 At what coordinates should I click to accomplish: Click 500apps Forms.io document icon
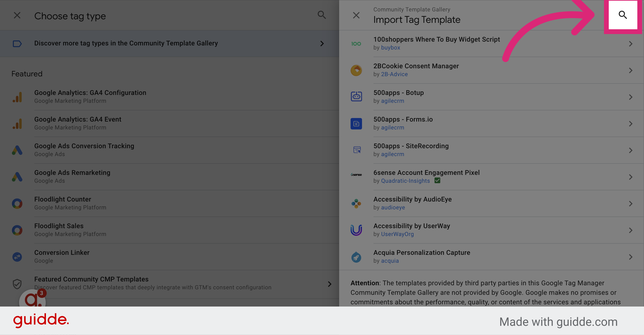[x=356, y=124]
